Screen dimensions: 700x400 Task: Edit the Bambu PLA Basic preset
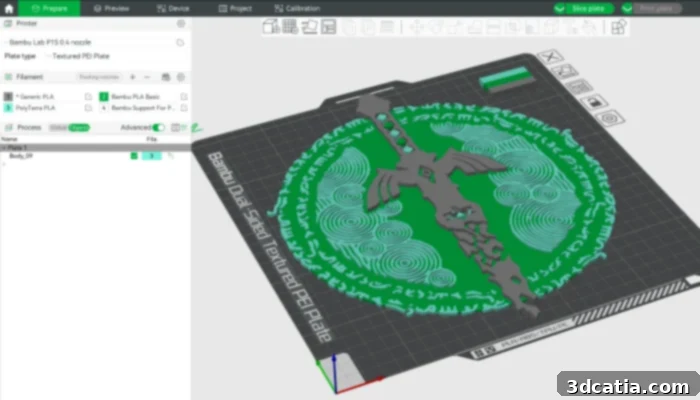tap(183, 96)
